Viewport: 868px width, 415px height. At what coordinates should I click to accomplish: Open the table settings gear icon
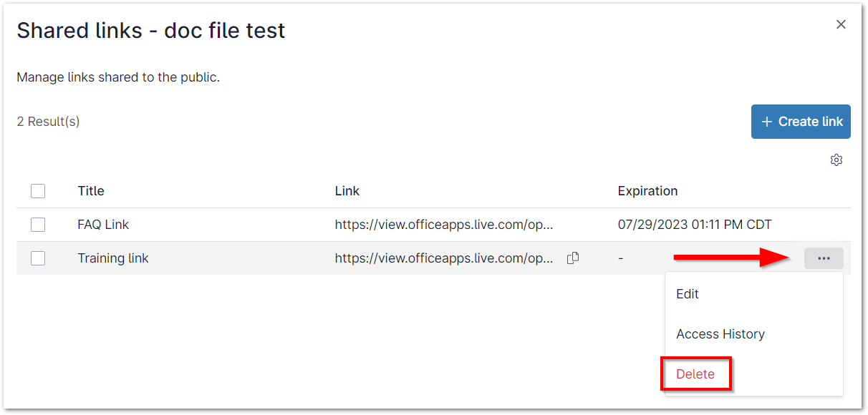(x=836, y=160)
